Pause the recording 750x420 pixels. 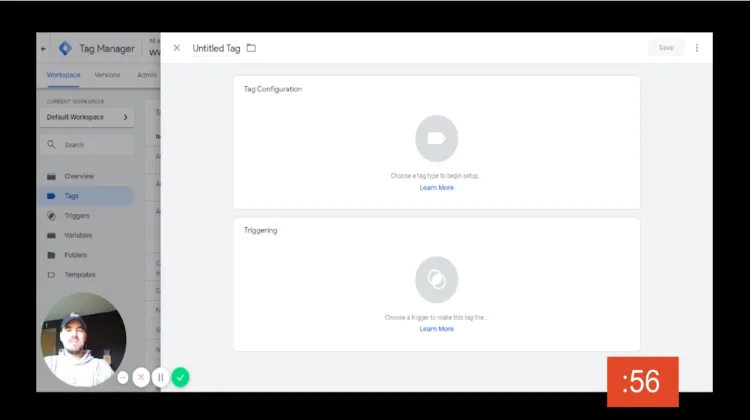(x=160, y=377)
